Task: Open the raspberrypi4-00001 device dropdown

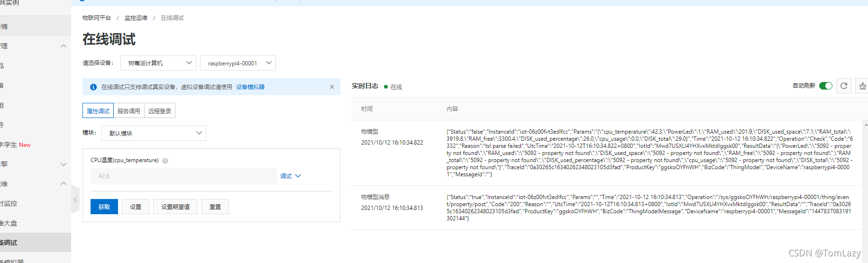Action: click(x=238, y=63)
